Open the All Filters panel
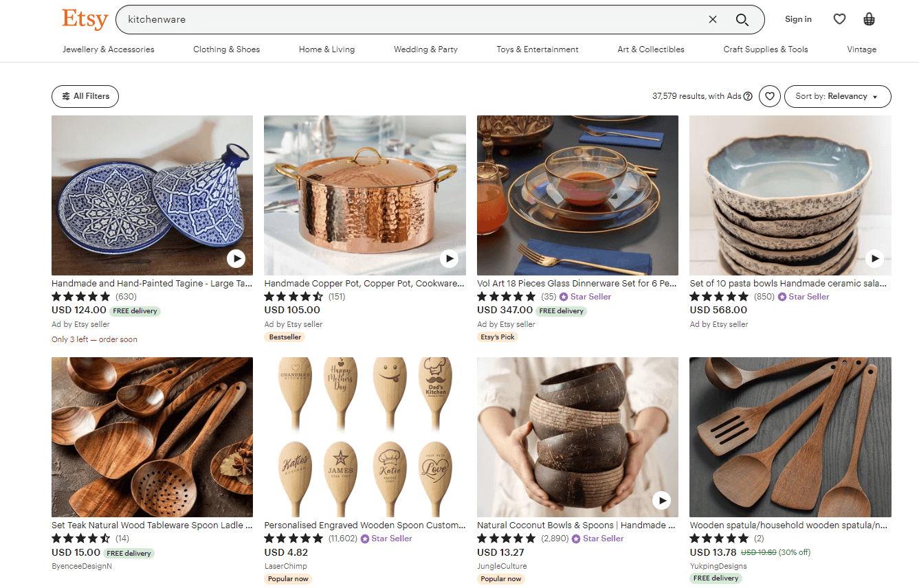 tap(85, 96)
